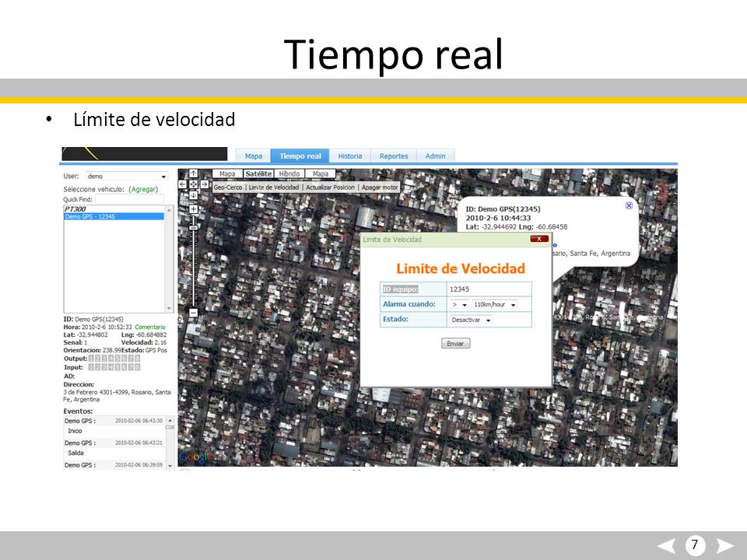Click Actualizar Posicion option
Viewport: 747px width, 560px height.
pyautogui.click(x=330, y=187)
